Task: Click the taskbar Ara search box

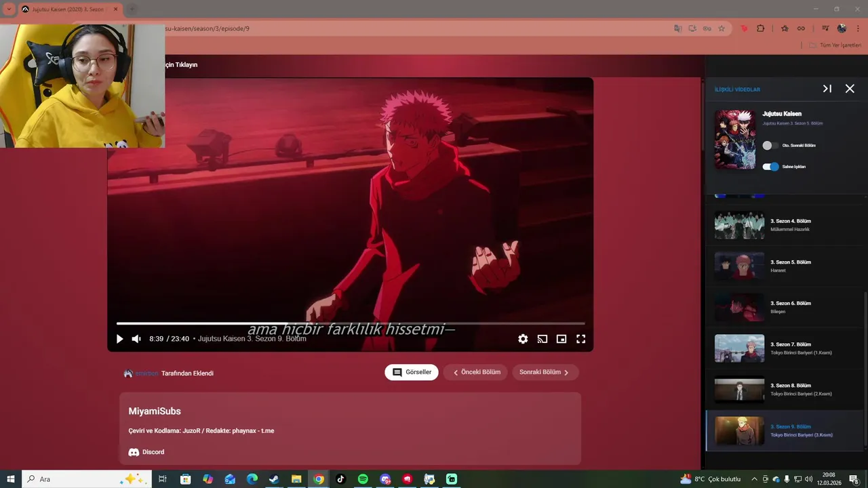Action: point(87,479)
